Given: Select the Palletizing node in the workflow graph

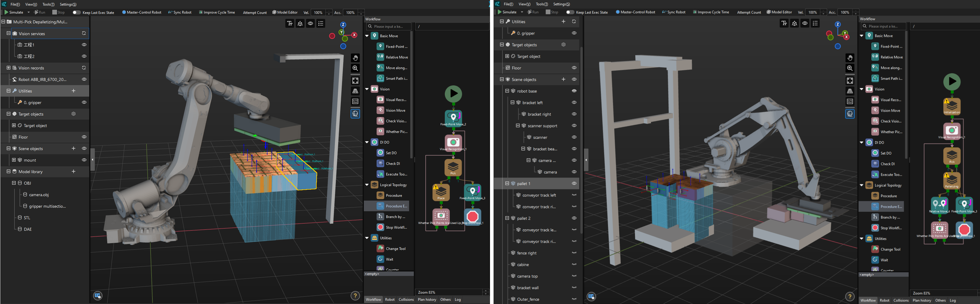Looking at the screenshot, I should coord(951,181).
